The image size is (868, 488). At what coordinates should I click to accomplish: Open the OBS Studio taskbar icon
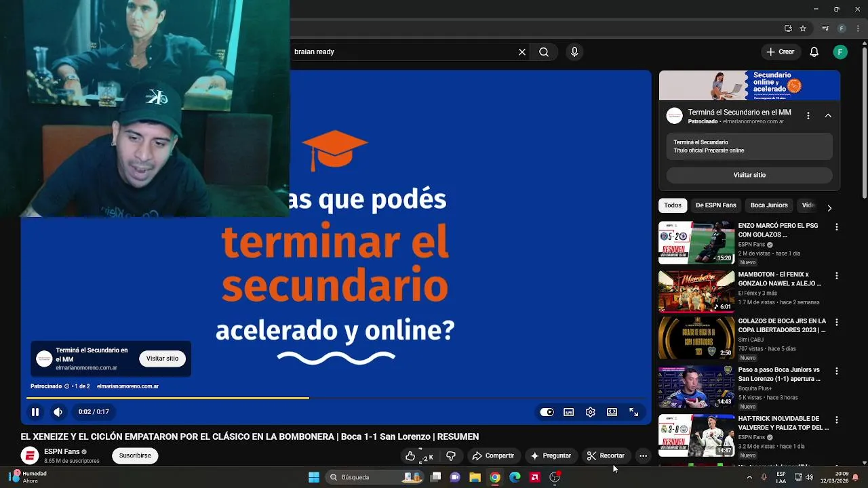pyautogui.click(x=555, y=477)
